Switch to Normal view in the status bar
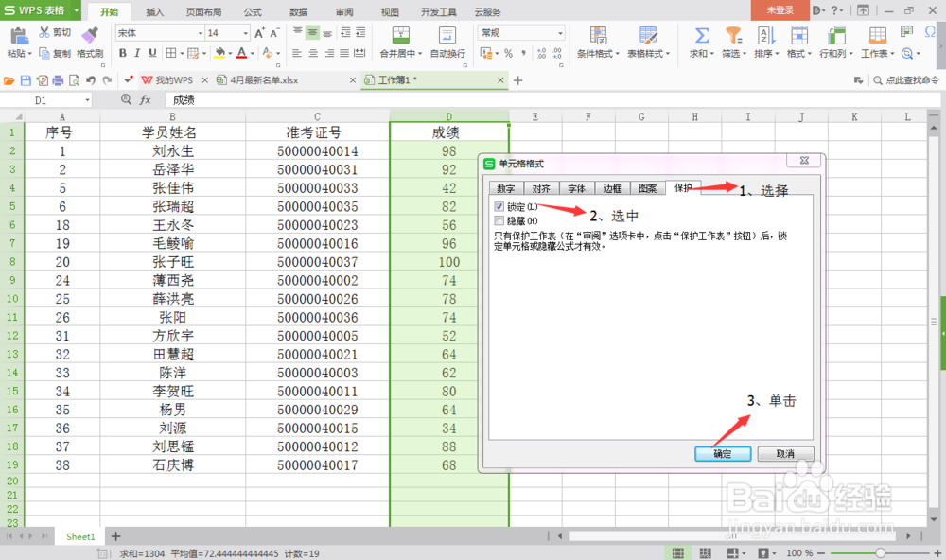Screen dimensions: 946x560 (x=678, y=553)
